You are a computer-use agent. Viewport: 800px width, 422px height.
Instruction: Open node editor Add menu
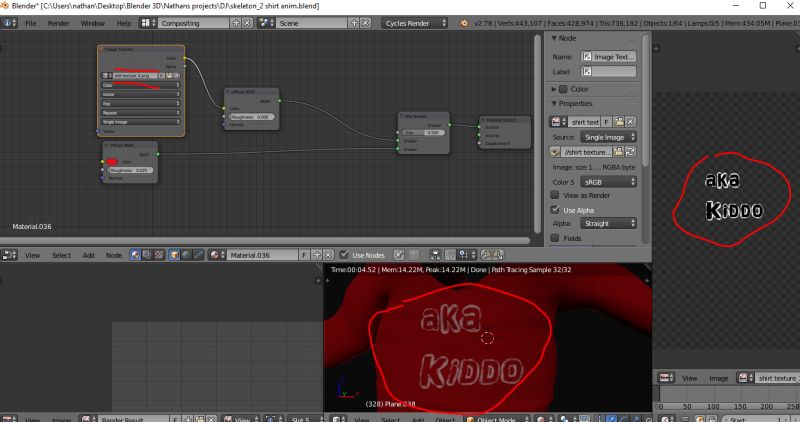(88, 255)
